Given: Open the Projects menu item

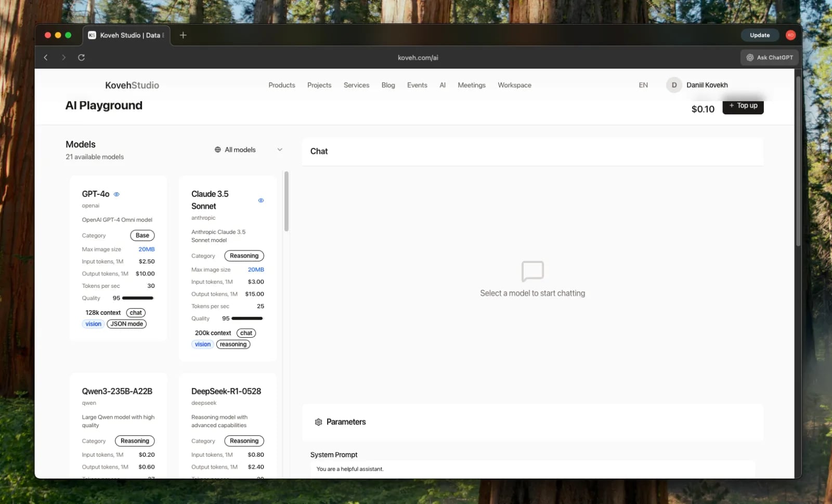Looking at the screenshot, I should (x=319, y=85).
